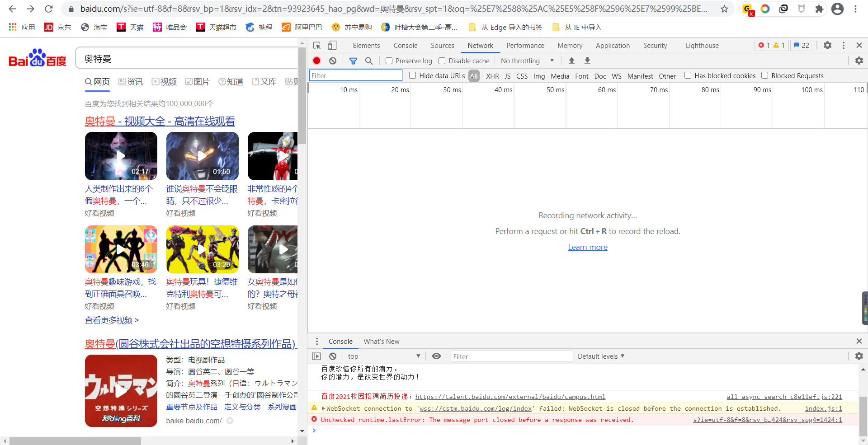Viewport: 868px width, 445px height.
Task: Clear the network log
Action: 333,61
